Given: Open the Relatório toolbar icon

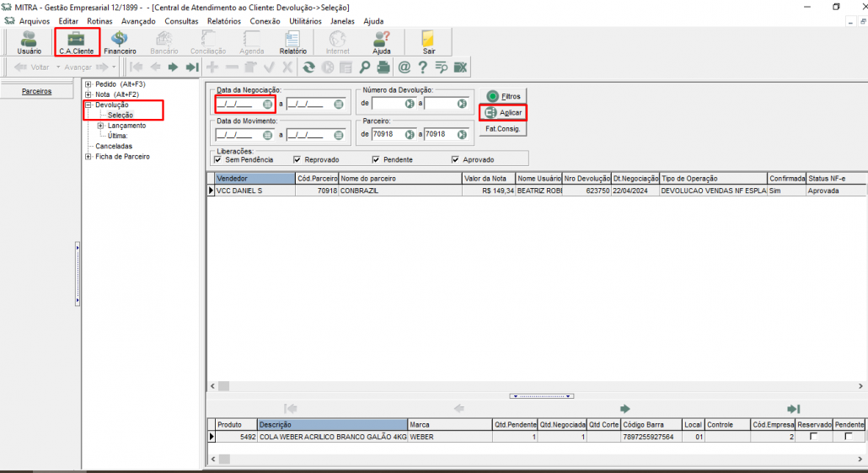Looking at the screenshot, I should 293,42.
